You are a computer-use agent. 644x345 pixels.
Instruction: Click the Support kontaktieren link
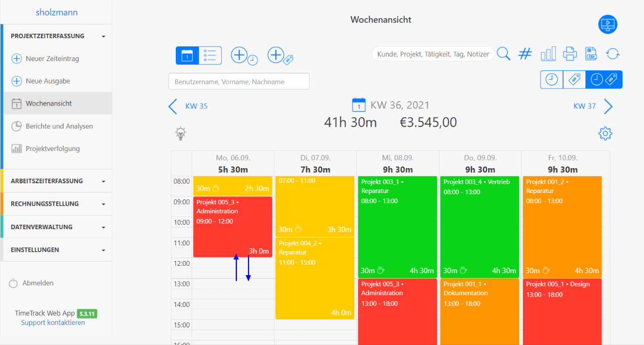click(x=53, y=323)
